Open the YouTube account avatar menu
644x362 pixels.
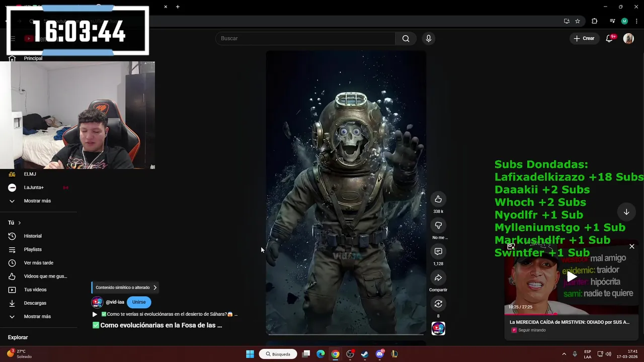click(628, 38)
